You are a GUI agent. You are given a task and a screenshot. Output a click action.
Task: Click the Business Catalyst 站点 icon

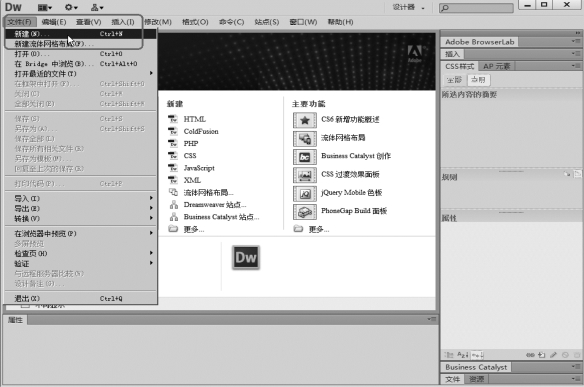174,217
